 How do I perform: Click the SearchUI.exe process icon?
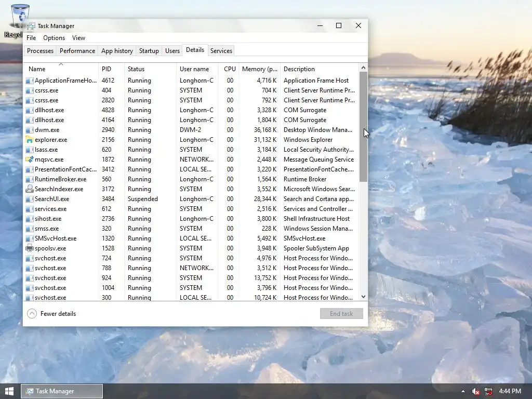30,199
